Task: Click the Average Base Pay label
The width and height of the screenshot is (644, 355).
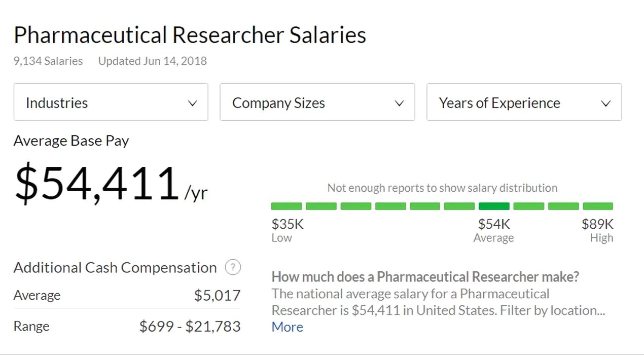Action: pyautogui.click(x=71, y=140)
